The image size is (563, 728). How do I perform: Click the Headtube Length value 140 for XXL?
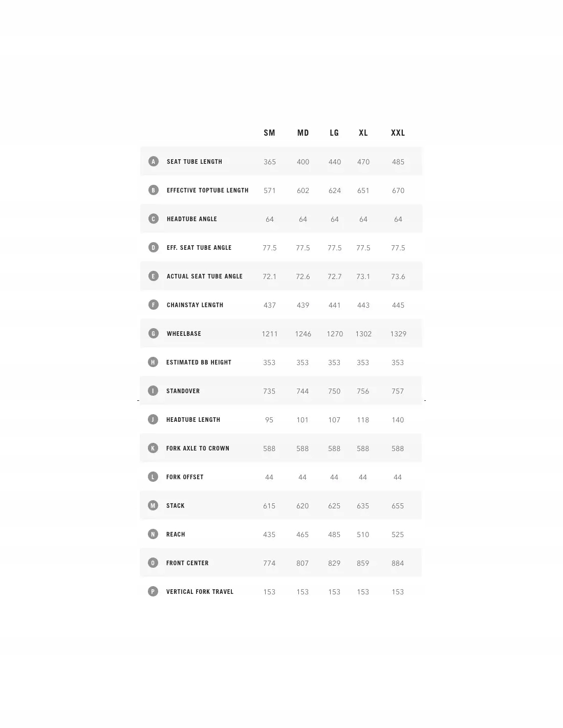pos(398,420)
